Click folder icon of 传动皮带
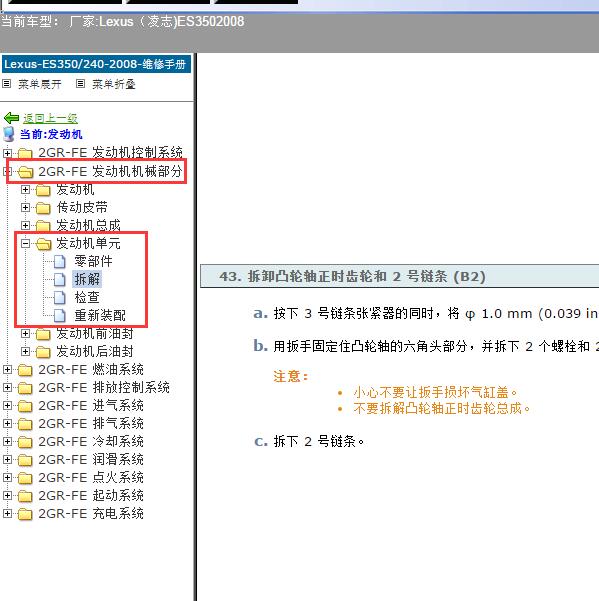 (43, 208)
